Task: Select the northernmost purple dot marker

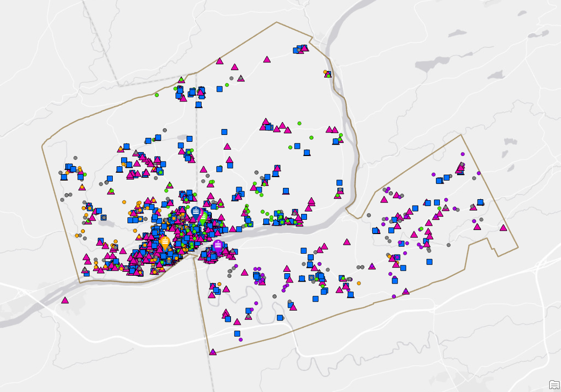Action: click(462, 154)
